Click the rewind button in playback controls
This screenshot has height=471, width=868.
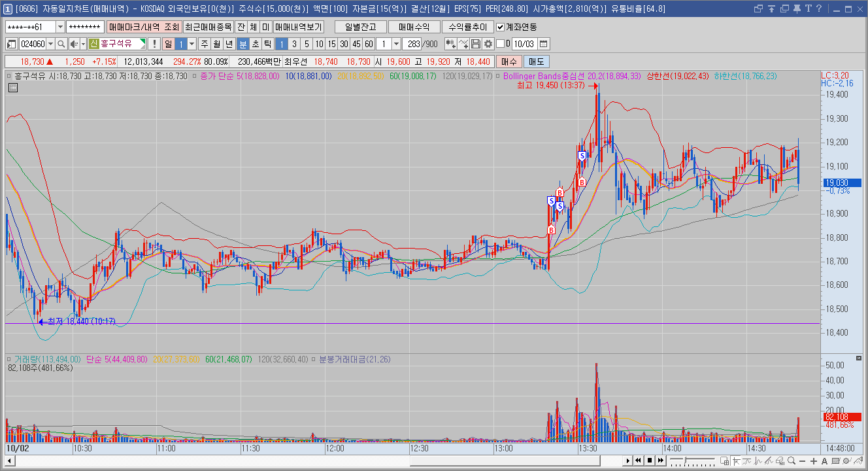pos(639,461)
